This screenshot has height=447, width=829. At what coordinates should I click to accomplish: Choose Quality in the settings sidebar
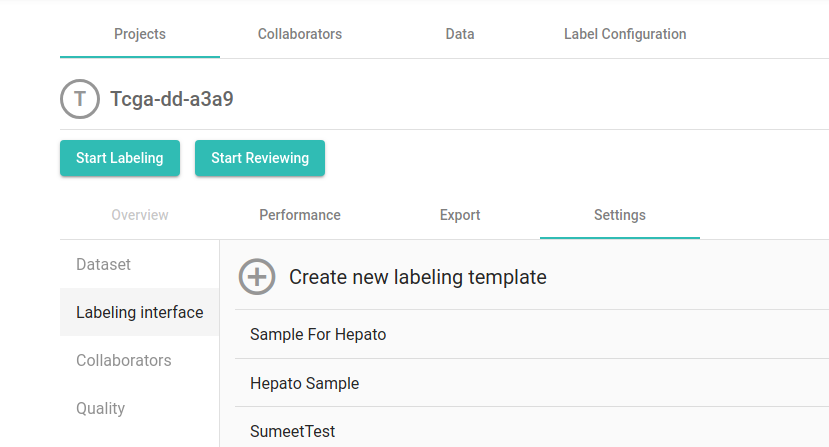pyautogui.click(x=101, y=409)
